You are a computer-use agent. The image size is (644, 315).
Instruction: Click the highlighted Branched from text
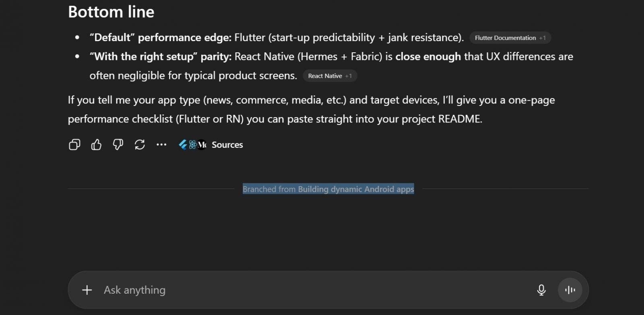pyautogui.click(x=268, y=189)
